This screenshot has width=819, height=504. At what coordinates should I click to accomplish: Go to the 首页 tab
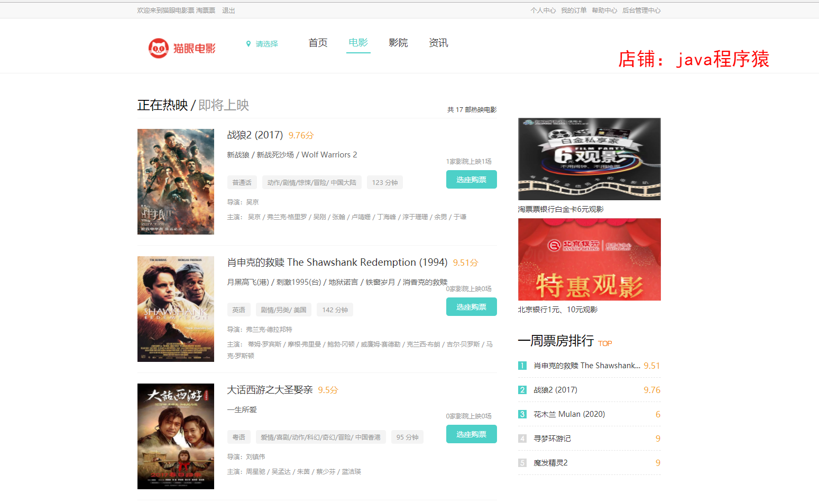(x=318, y=43)
